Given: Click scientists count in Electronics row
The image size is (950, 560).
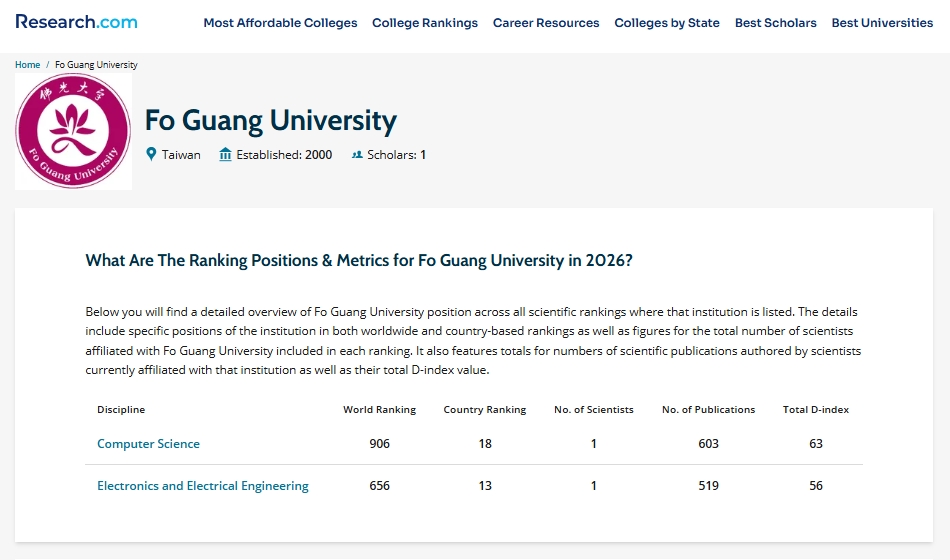Looking at the screenshot, I should pos(594,485).
